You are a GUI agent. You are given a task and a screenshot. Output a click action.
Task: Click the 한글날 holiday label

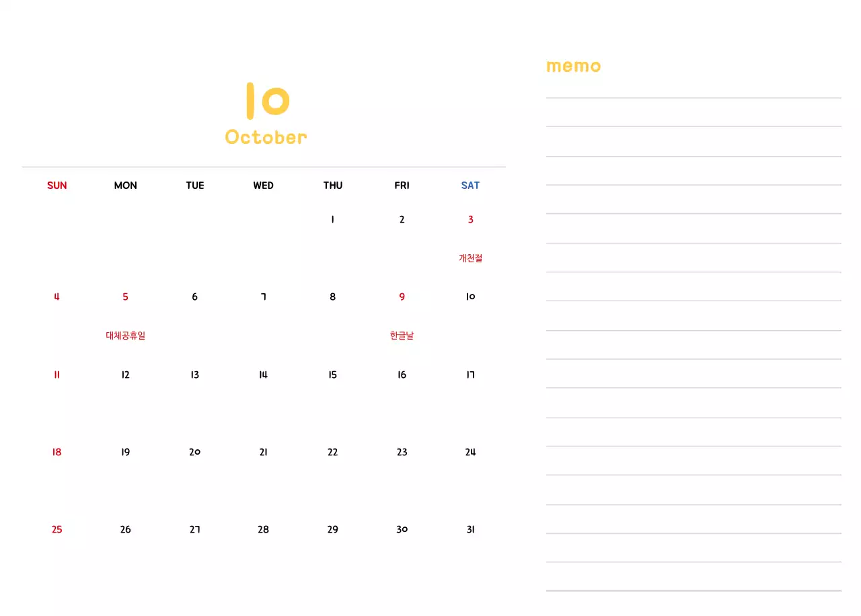tap(402, 336)
